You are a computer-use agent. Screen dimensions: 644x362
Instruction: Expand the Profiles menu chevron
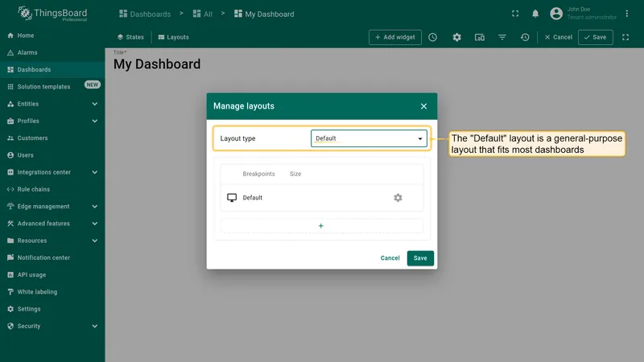coord(95,121)
